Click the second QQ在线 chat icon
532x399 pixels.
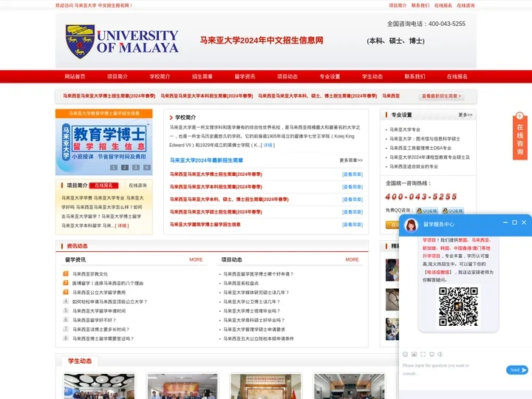[453, 211]
